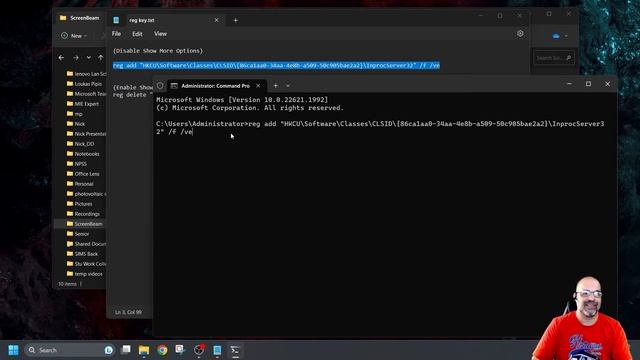Open the Nick Presentat folder

click(x=86, y=134)
